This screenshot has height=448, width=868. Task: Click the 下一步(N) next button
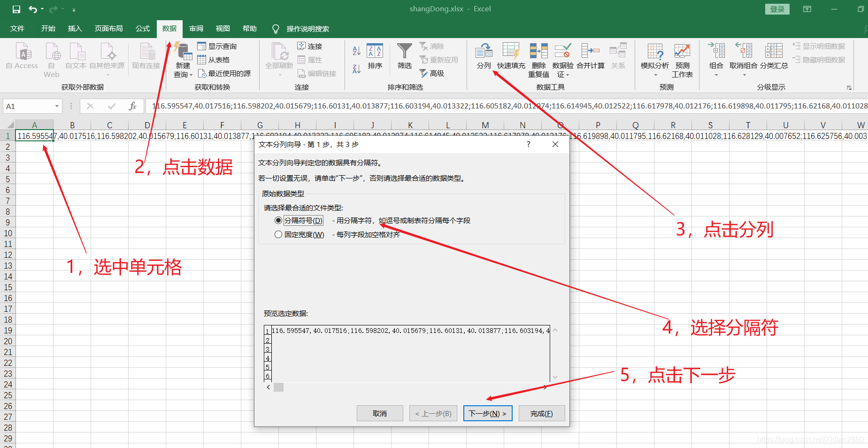(x=488, y=413)
